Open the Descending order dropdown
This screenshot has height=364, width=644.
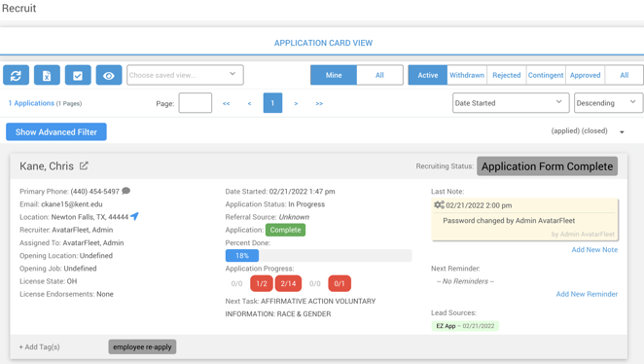point(608,103)
